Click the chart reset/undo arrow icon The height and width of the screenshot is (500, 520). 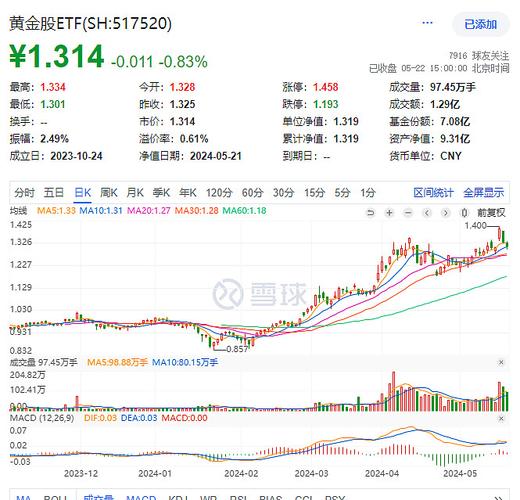coord(370,212)
